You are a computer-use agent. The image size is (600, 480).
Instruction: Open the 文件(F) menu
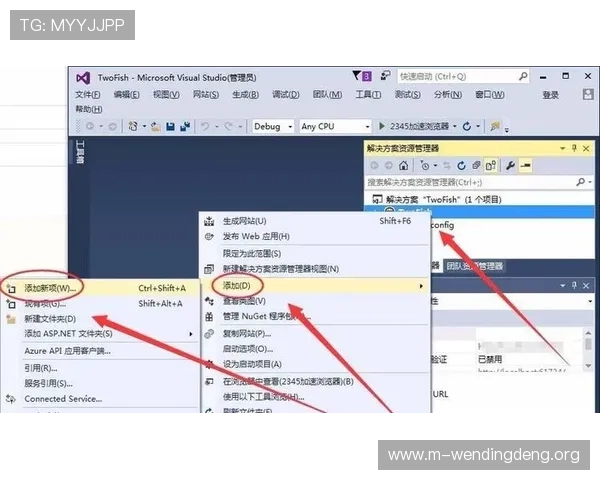88,95
